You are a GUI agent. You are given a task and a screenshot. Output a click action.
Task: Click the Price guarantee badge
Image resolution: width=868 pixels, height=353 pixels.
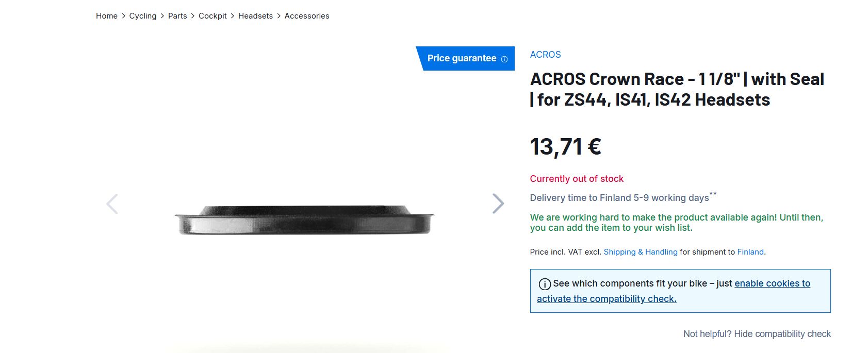tap(462, 58)
